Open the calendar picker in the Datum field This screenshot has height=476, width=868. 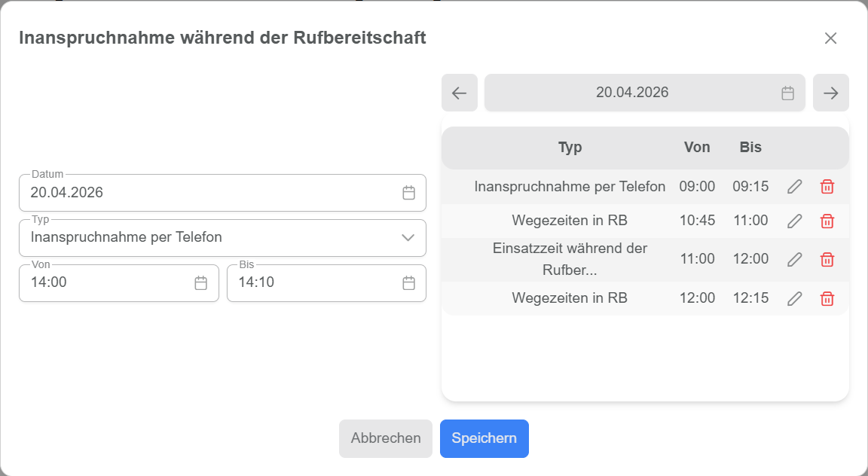pyautogui.click(x=409, y=193)
